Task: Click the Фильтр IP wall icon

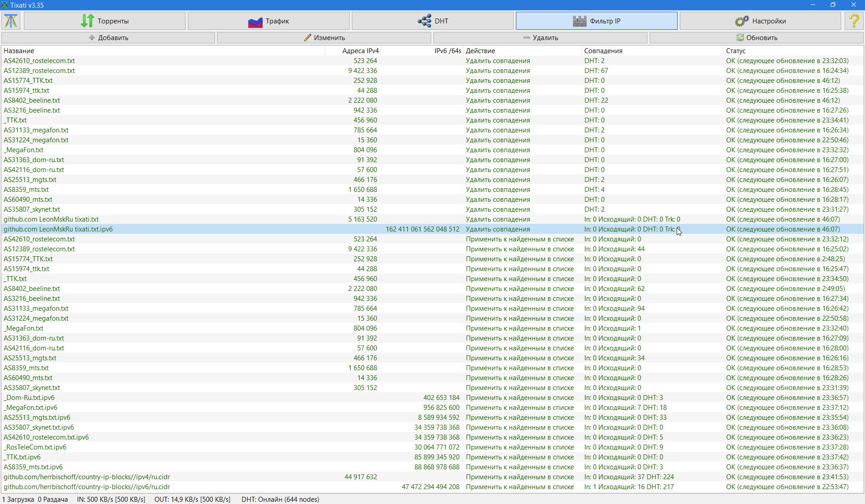Action: [x=579, y=21]
